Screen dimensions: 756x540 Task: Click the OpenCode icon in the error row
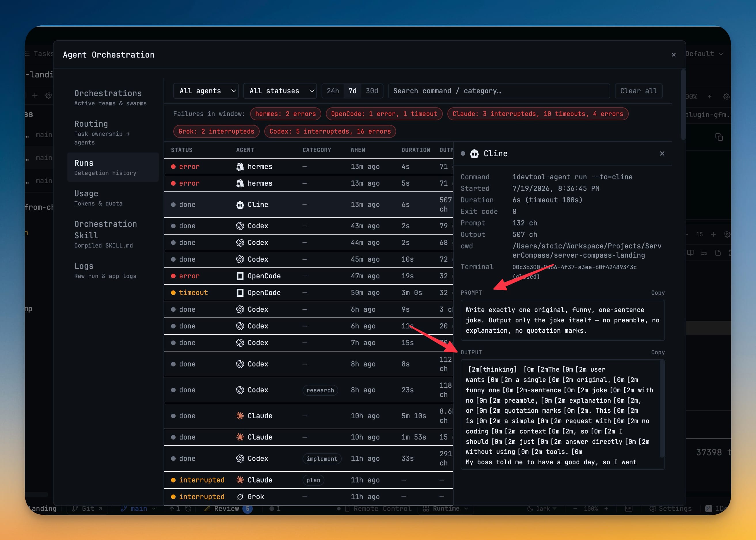click(x=240, y=276)
